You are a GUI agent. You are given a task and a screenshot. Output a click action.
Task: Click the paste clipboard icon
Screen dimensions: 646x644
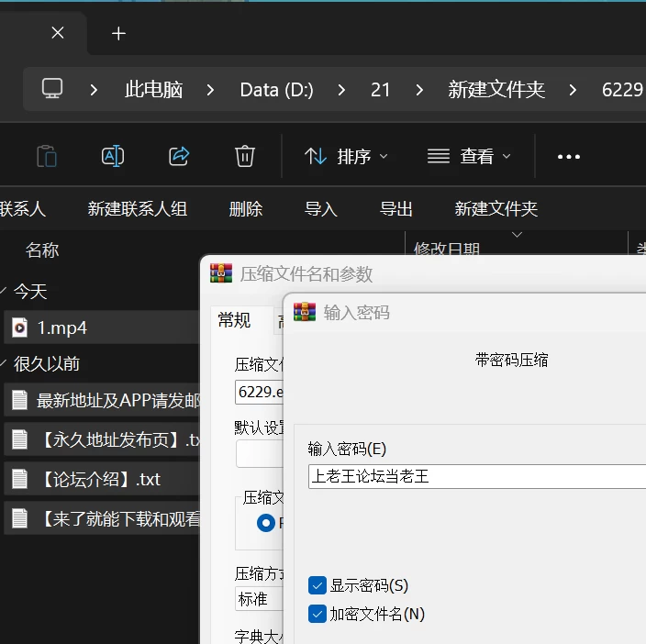click(x=47, y=156)
